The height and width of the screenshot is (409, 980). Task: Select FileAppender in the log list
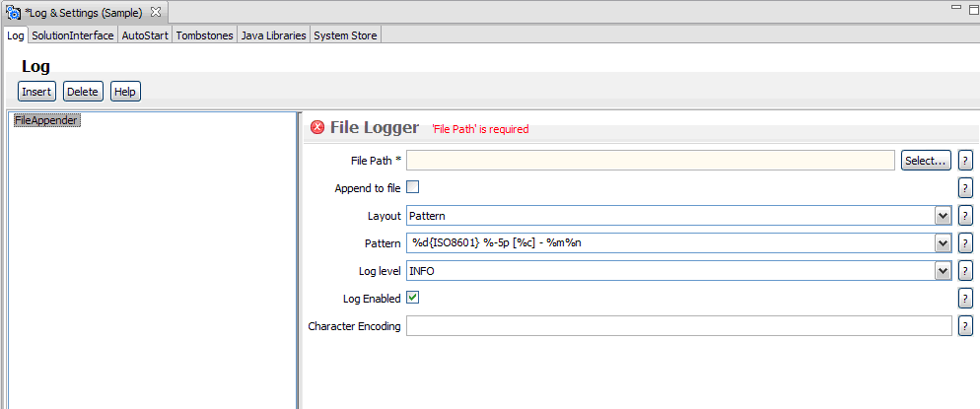pos(46,120)
